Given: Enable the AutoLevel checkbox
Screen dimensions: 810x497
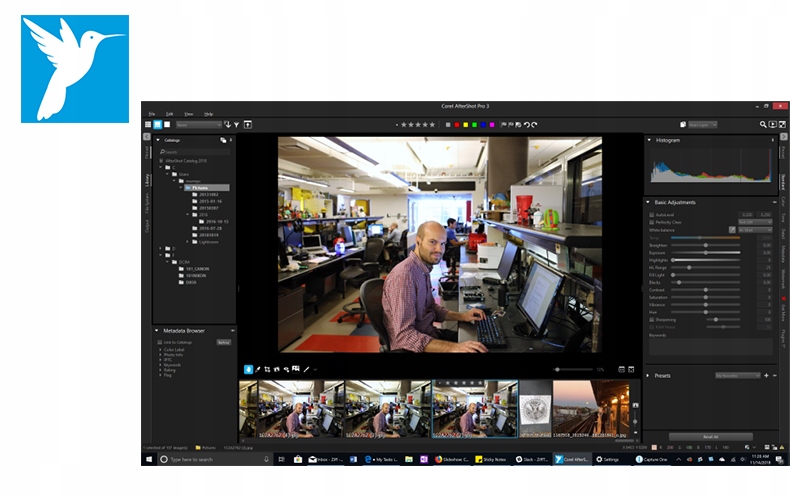Looking at the screenshot, I should tap(651, 214).
